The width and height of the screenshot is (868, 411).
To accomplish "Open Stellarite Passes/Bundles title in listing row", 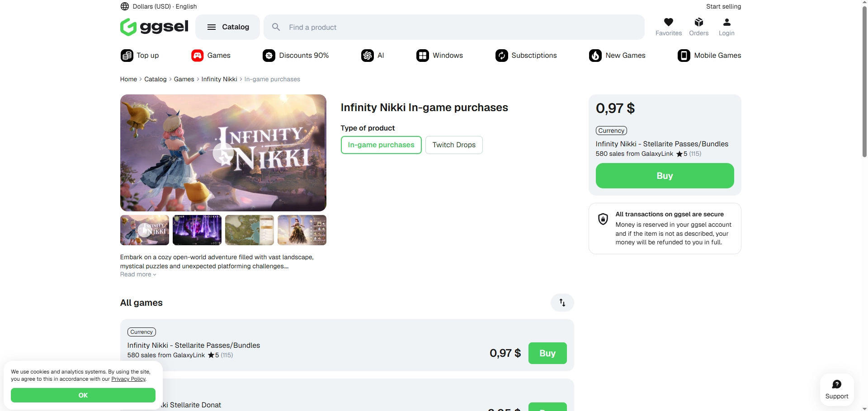I will pos(193,346).
